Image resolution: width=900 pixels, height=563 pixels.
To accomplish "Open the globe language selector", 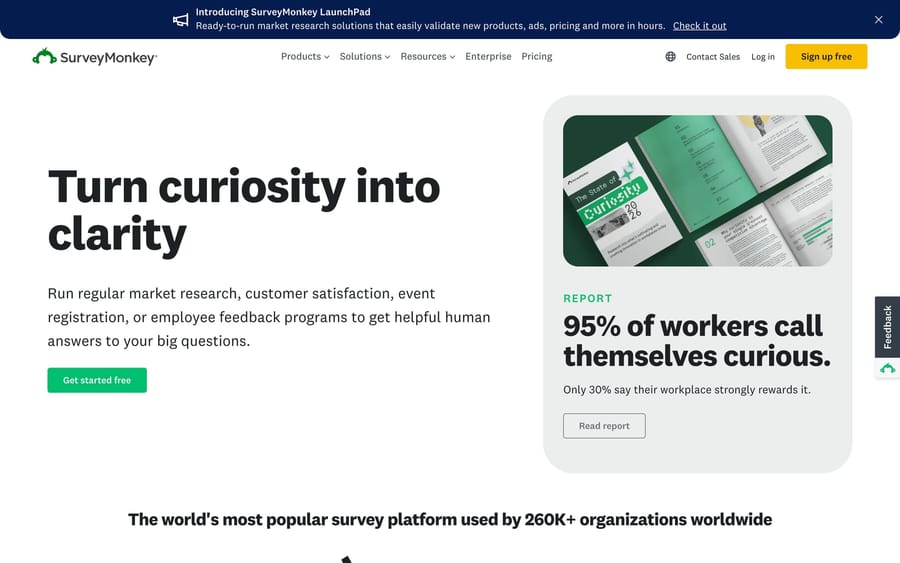I will tap(670, 56).
